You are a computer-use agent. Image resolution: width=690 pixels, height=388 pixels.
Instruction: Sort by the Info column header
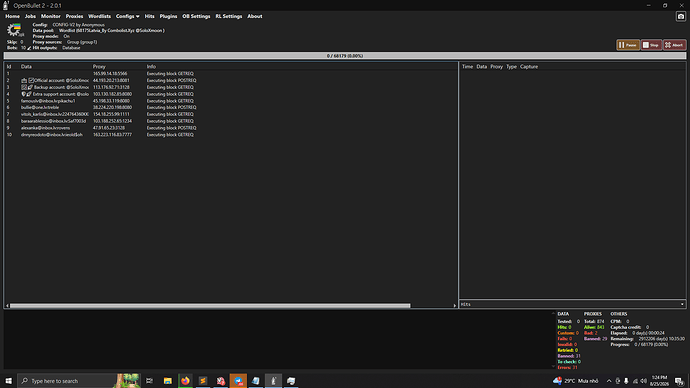pyautogui.click(x=151, y=67)
